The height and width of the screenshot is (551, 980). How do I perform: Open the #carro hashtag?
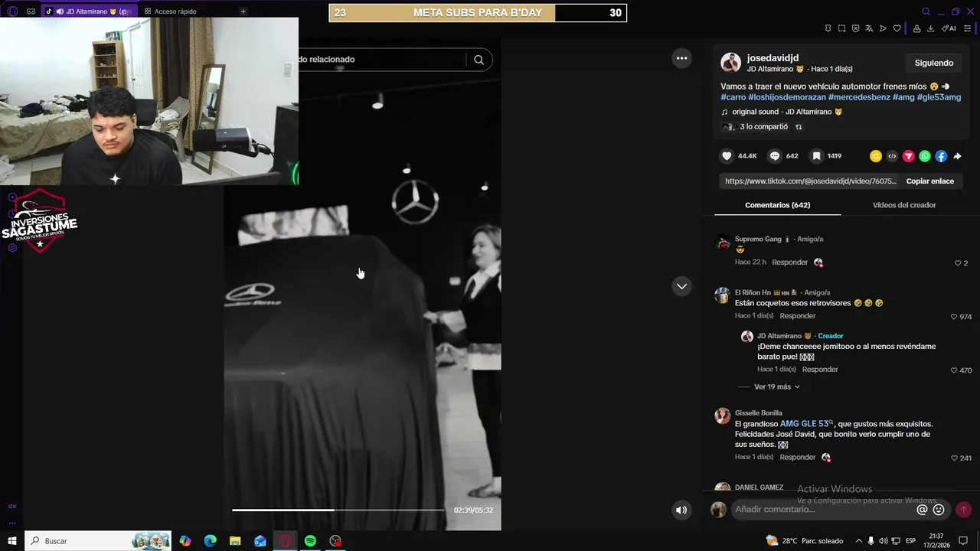point(733,97)
